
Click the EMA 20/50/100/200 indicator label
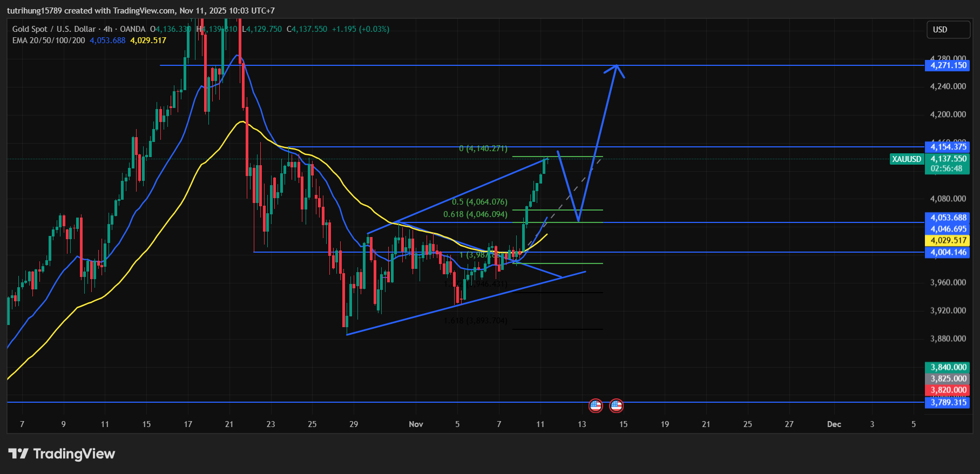(x=49, y=40)
